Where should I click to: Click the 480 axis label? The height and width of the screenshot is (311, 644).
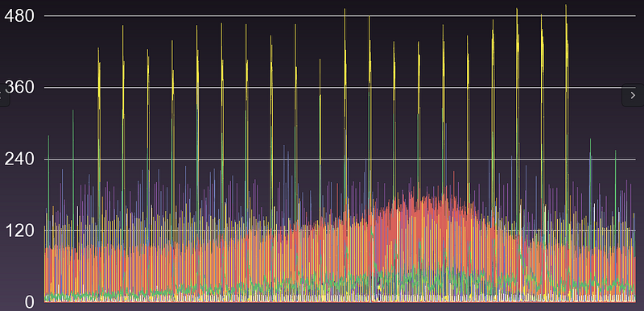[x=19, y=16]
